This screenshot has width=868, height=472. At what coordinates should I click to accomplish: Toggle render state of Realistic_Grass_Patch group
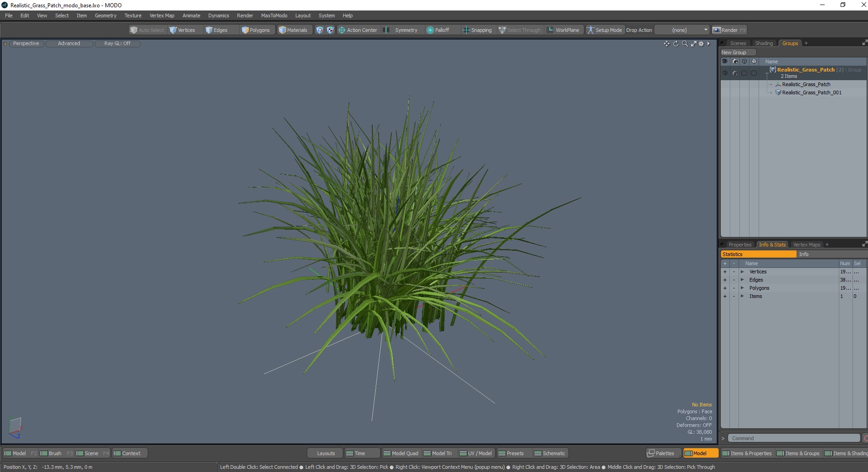tap(735, 73)
